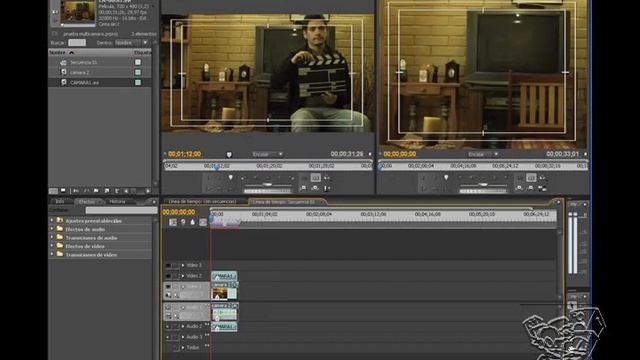
Task: Toggle Video 1 track visibility eye
Action: point(168,287)
